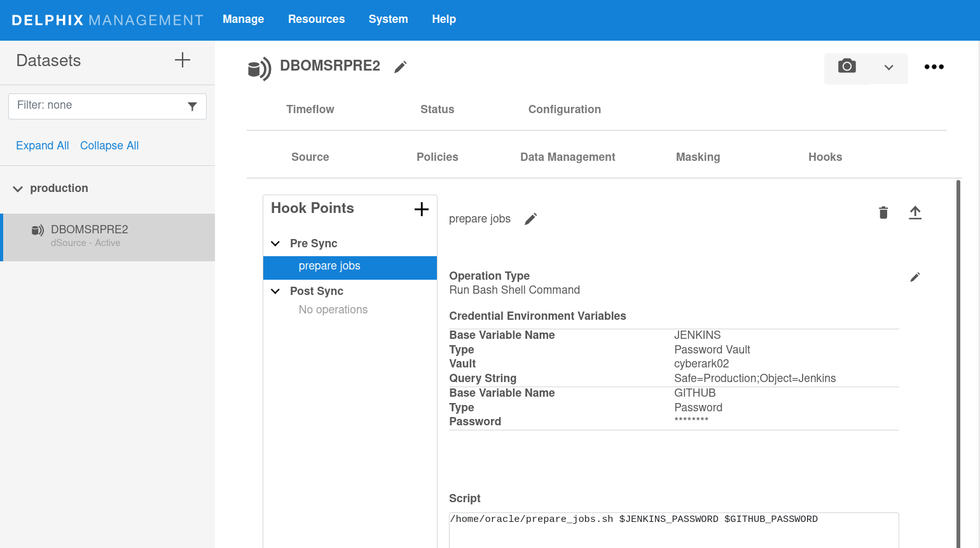
Task: Click the Collapse All link
Action: [x=109, y=146]
